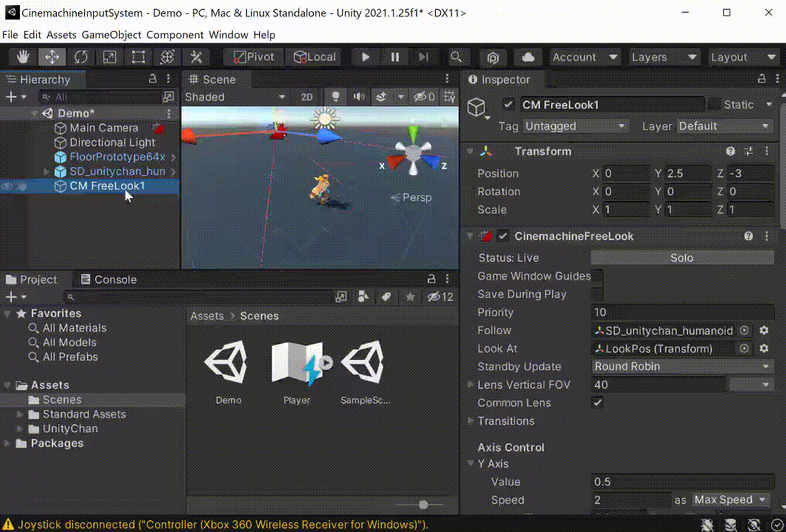786x532 pixels.
Task: Open Shaded draw mode dropdown
Action: pyautogui.click(x=235, y=97)
